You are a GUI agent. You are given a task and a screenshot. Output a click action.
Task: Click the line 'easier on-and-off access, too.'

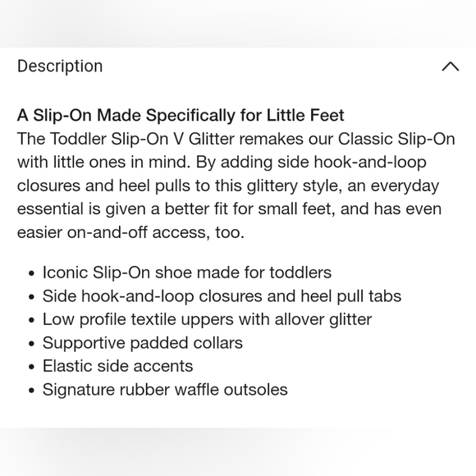[x=130, y=232]
